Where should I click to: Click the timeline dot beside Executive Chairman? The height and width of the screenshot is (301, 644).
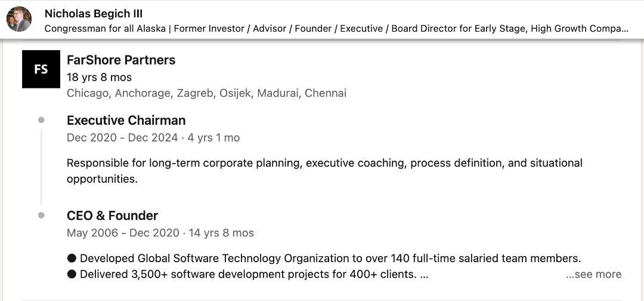pyautogui.click(x=41, y=120)
